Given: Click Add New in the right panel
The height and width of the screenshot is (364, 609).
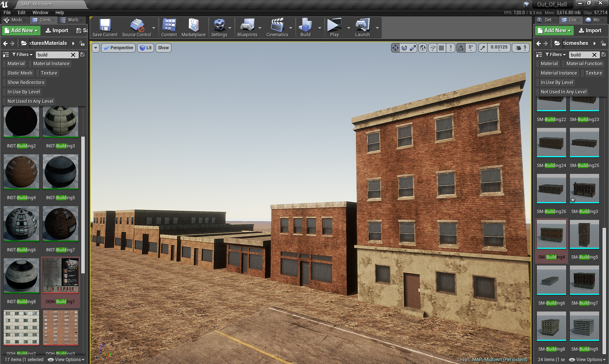Looking at the screenshot, I should pyautogui.click(x=554, y=30).
